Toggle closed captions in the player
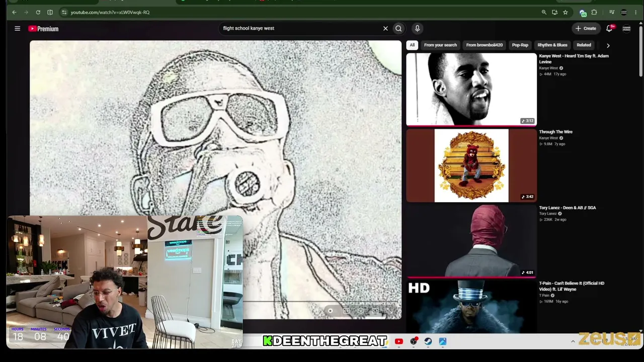The width and height of the screenshot is (644, 362). (x=346, y=311)
